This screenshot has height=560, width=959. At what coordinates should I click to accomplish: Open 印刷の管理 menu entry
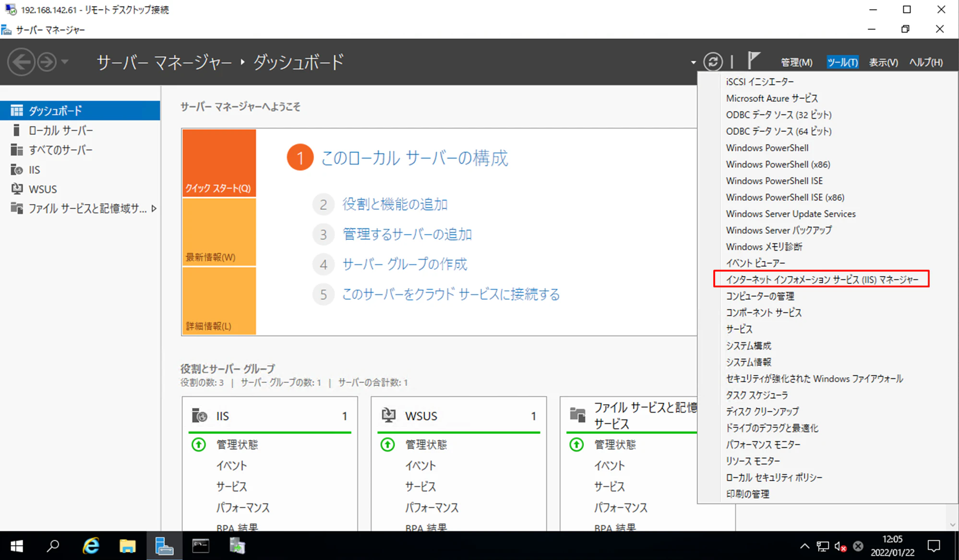[747, 494]
